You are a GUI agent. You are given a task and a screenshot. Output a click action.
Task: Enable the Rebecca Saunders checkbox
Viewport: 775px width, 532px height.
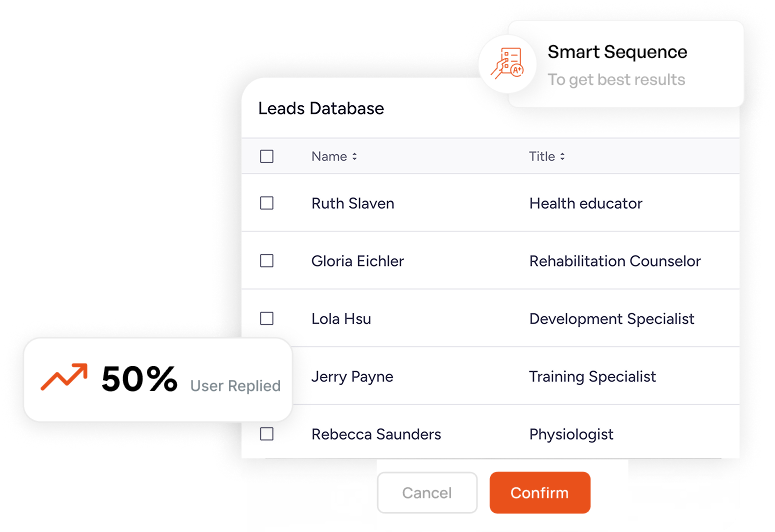pos(267,434)
